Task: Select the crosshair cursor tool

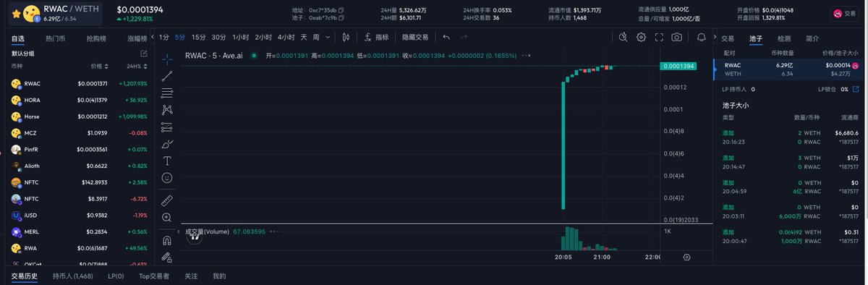Action: tap(167, 59)
